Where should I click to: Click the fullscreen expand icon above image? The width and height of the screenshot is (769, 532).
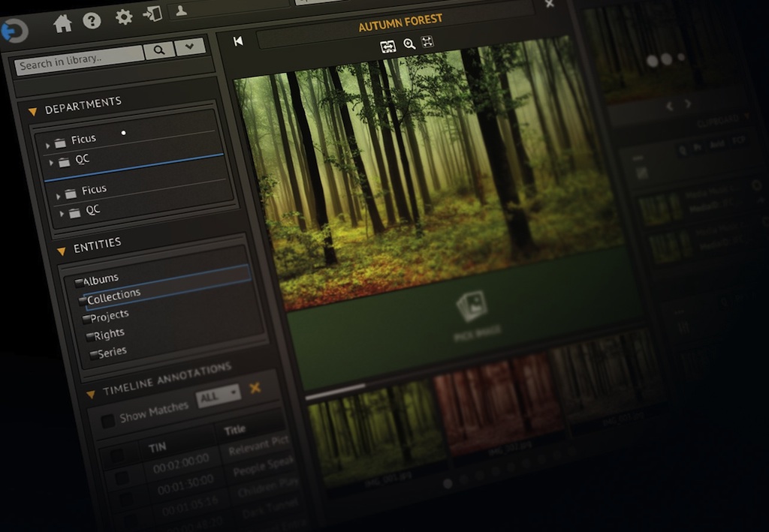427,41
